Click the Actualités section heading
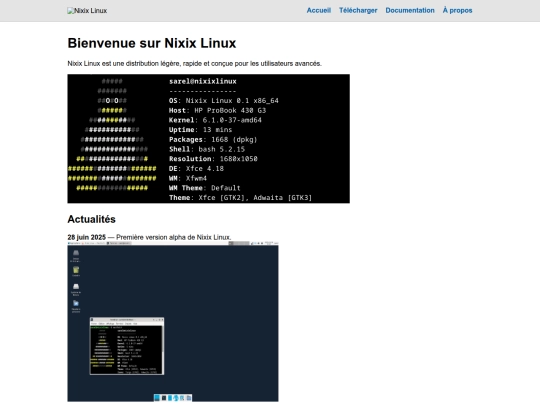The width and height of the screenshot is (540, 405). click(92, 219)
